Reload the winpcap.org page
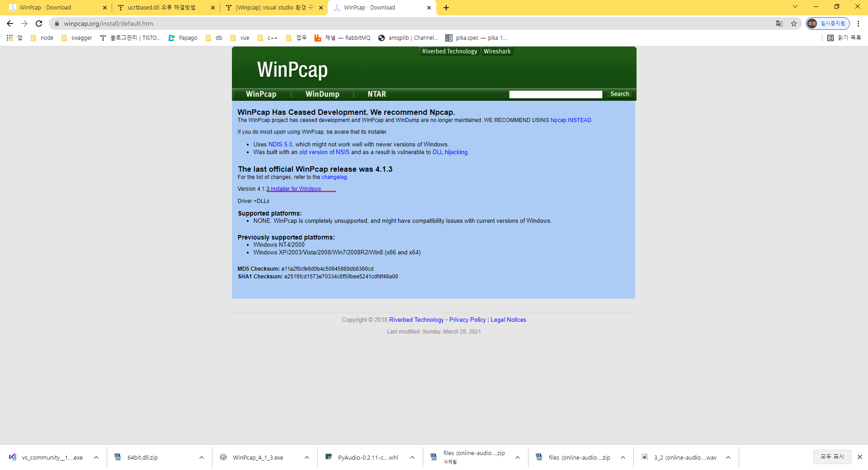This screenshot has height=470, width=868. pos(39,23)
